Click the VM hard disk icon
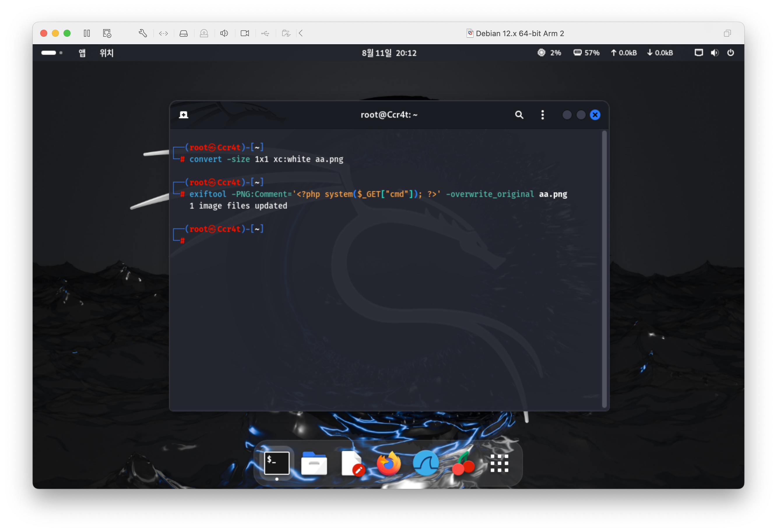The image size is (777, 532). coord(184,34)
